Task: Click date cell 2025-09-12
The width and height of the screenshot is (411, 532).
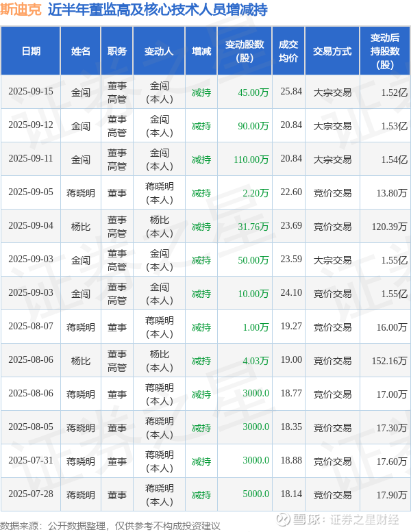Action: [x=31, y=125]
